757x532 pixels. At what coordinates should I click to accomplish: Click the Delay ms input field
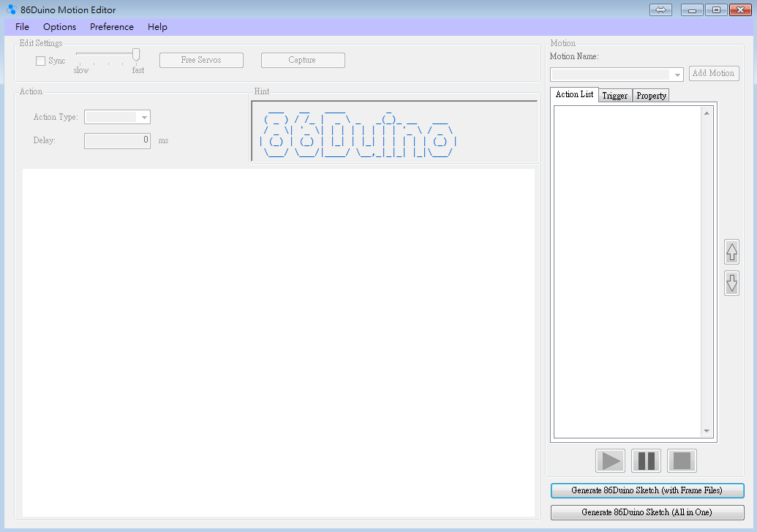point(117,141)
